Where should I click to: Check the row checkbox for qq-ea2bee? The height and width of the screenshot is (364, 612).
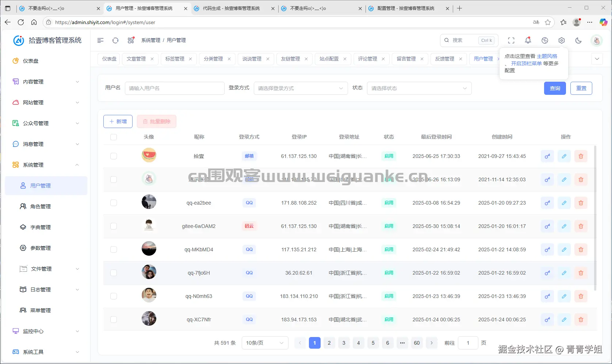[114, 203]
